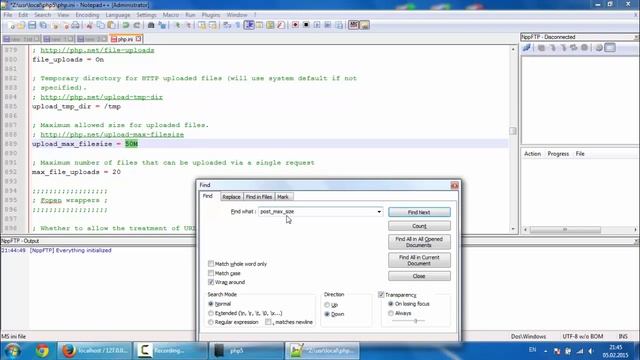Click the Count button
This screenshot has width=640, height=360.
pos(419,226)
